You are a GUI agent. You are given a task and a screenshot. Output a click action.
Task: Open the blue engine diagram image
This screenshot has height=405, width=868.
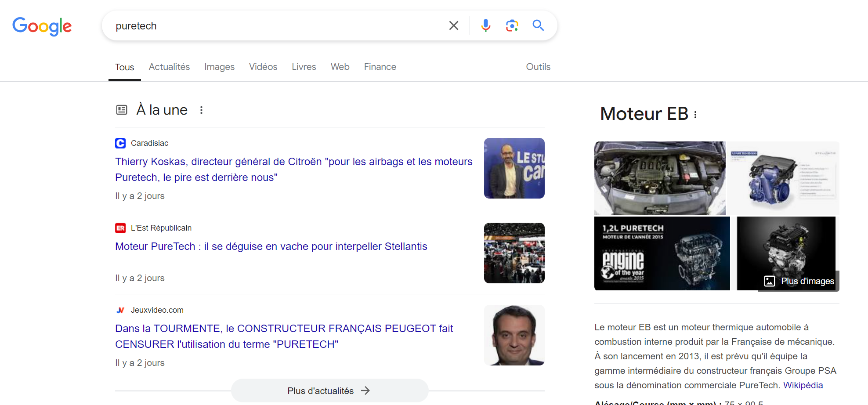[x=783, y=178]
